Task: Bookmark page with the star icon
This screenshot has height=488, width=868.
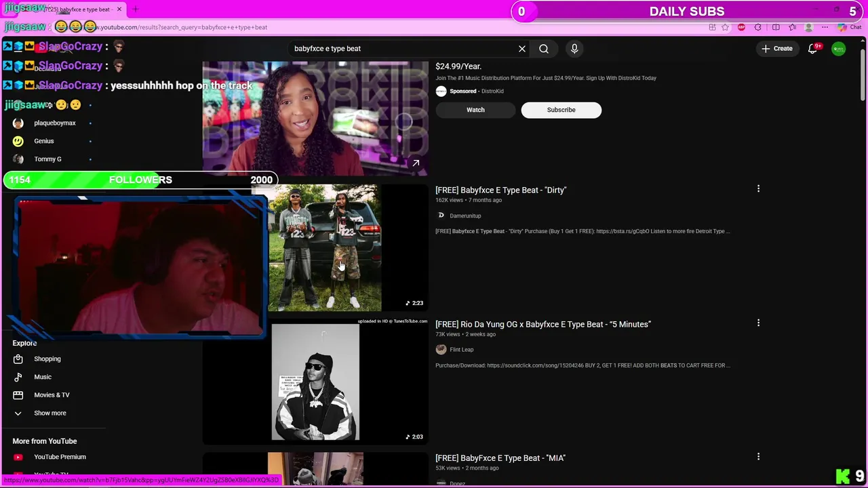Action: [725, 27]
